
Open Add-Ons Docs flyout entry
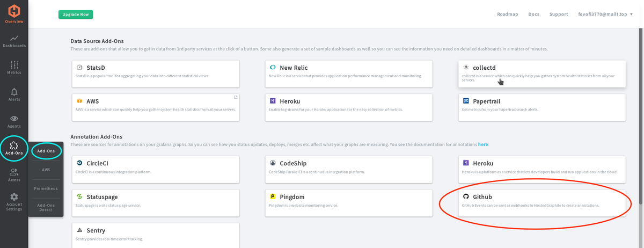(x=46, y=207)
